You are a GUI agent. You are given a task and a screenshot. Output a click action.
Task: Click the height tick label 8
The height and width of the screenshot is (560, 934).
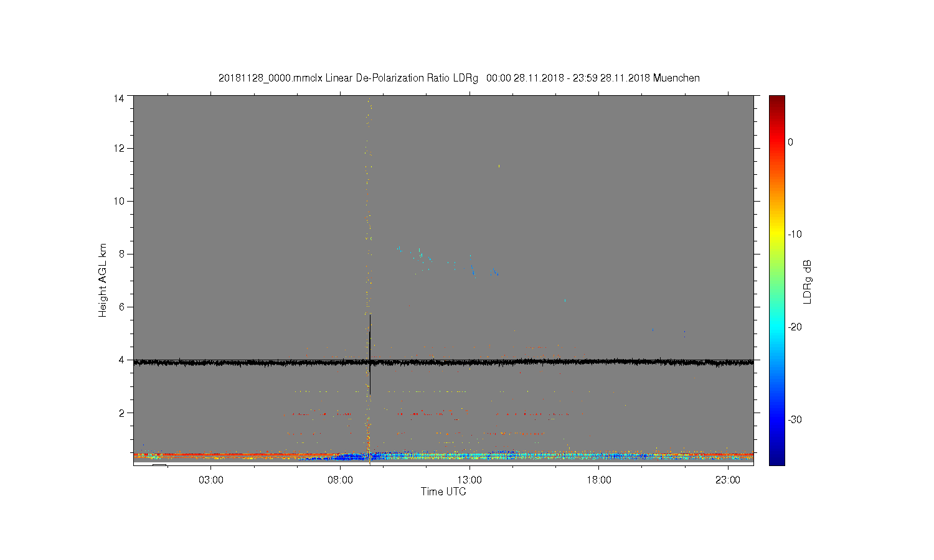[121, 254]
